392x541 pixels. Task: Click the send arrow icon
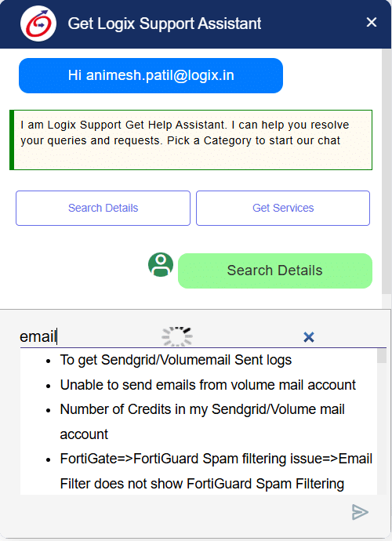[x=360, y=512]
